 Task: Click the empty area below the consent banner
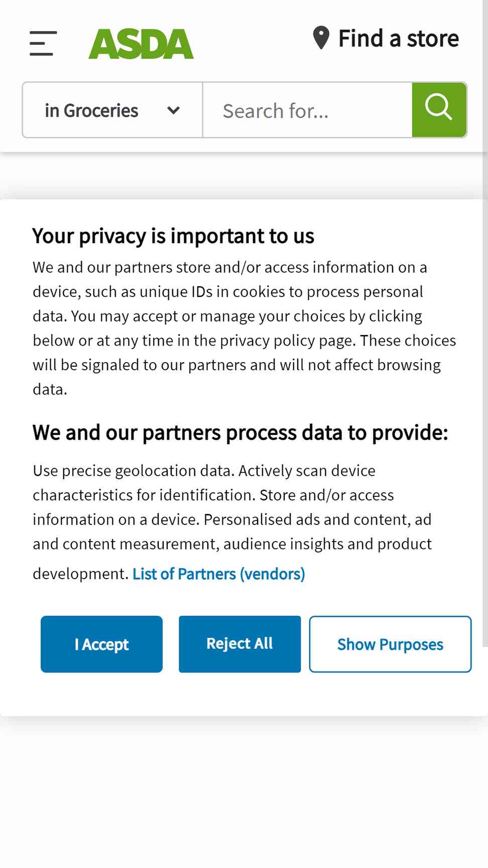[244, 792]
